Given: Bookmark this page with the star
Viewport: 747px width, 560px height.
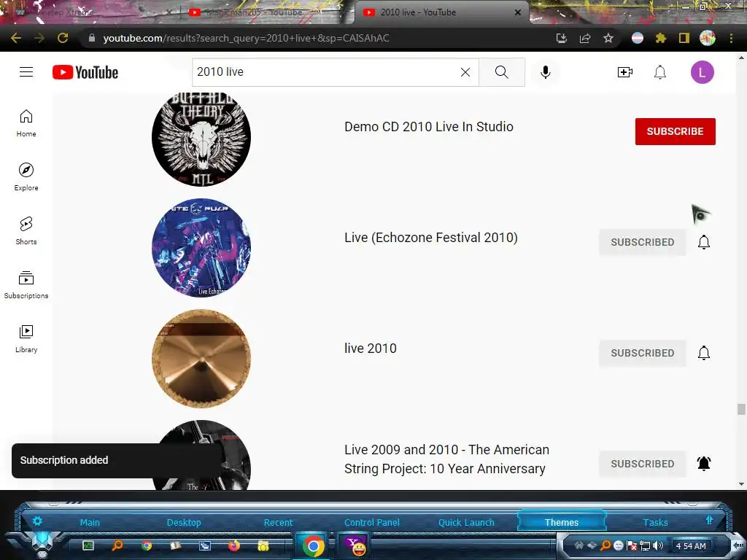Looking at the screenshot, I should pos(608,38).
